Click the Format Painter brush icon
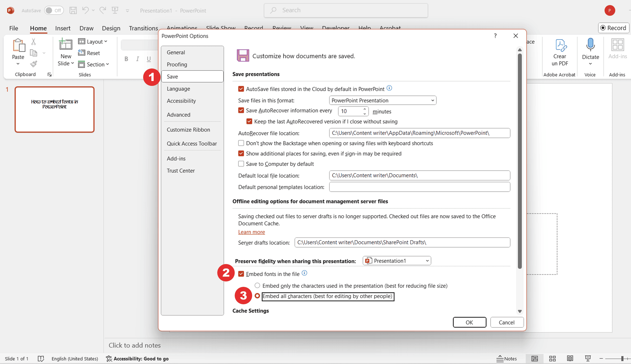The image size is (631, 364). (34, 64)
